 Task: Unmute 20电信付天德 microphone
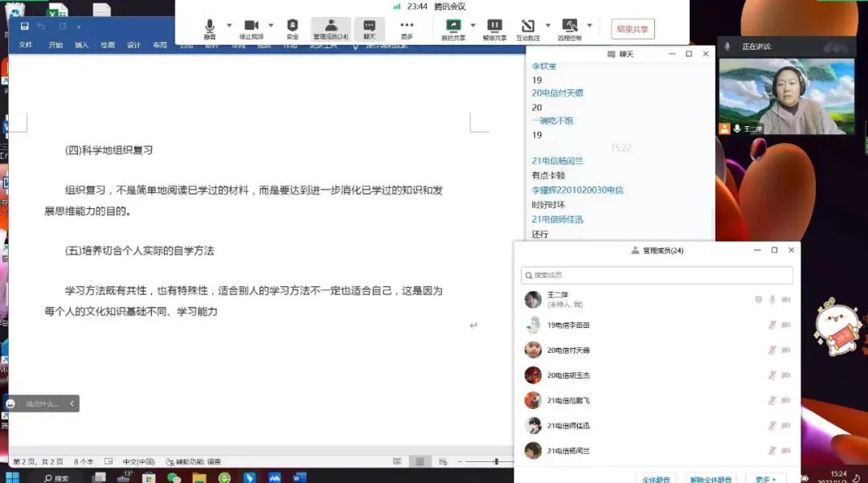[772, 350]
